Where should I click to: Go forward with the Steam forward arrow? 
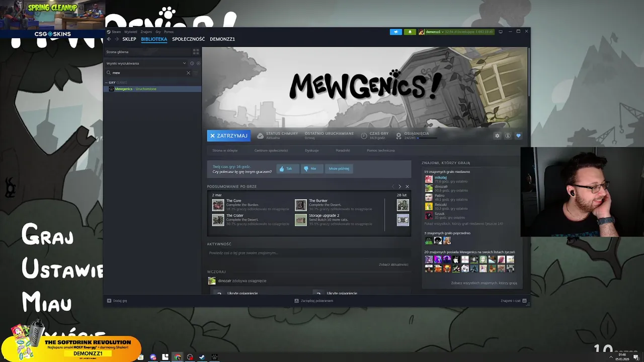click(x=117, y=39)
